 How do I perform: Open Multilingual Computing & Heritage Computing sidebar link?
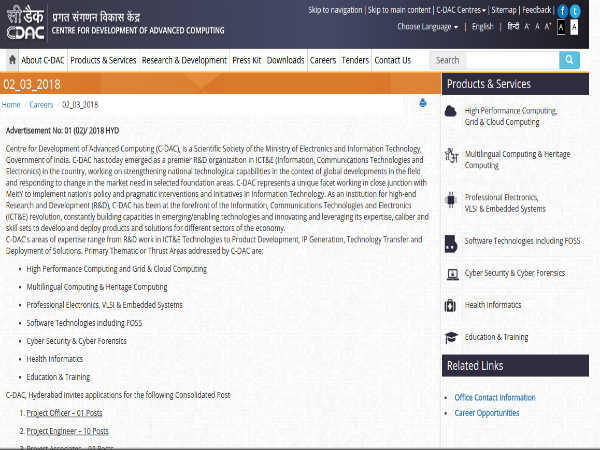[517, 160]
